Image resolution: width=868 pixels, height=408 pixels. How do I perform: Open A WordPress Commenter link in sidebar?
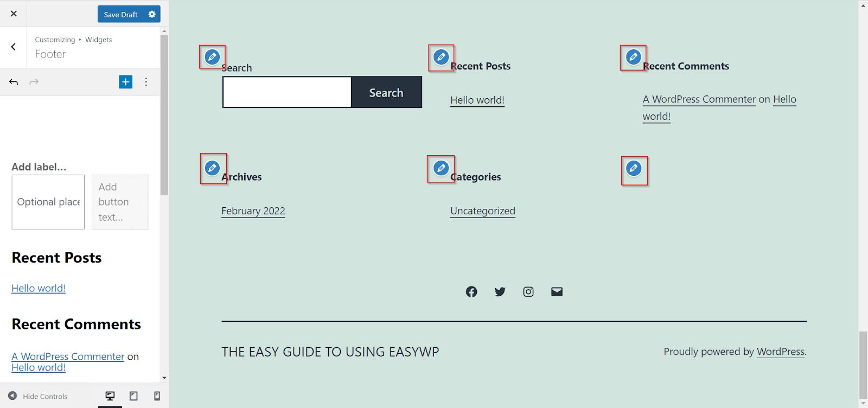coord(68,356)
